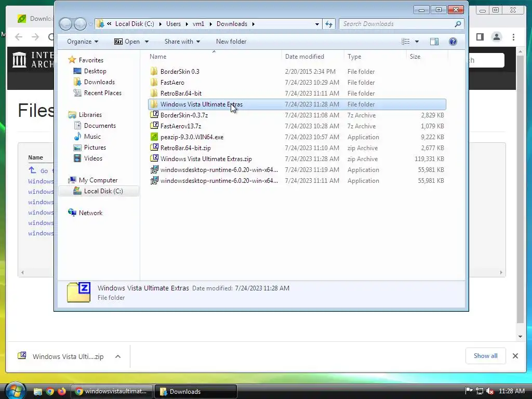Screen dimensions: 532x399
Task: Open the Organize dropdown menu
Action: click(x=83, y=42)
